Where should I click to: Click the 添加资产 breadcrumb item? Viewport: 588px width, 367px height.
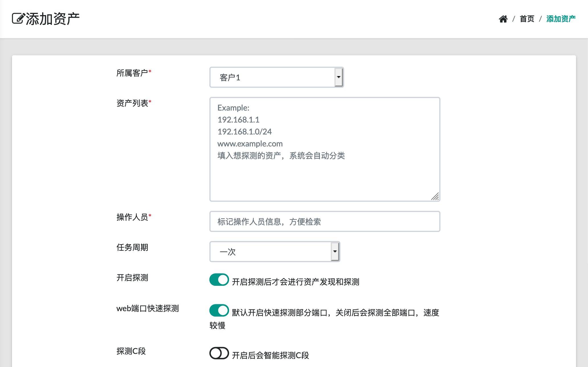pos(561,19)
